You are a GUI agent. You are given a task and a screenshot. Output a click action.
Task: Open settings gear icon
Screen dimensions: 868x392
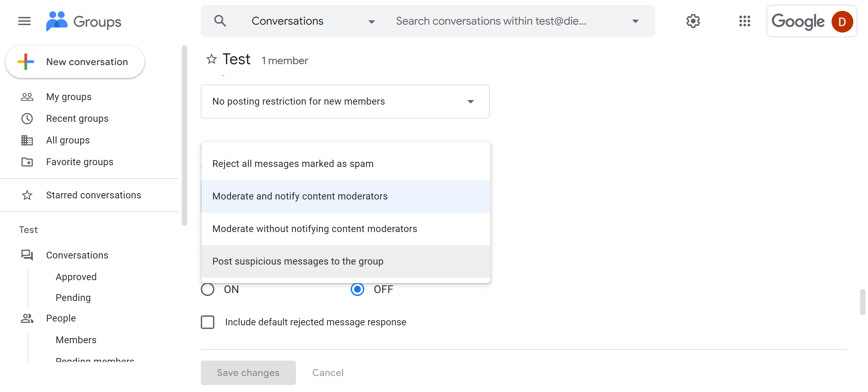(x=693, y=21)
